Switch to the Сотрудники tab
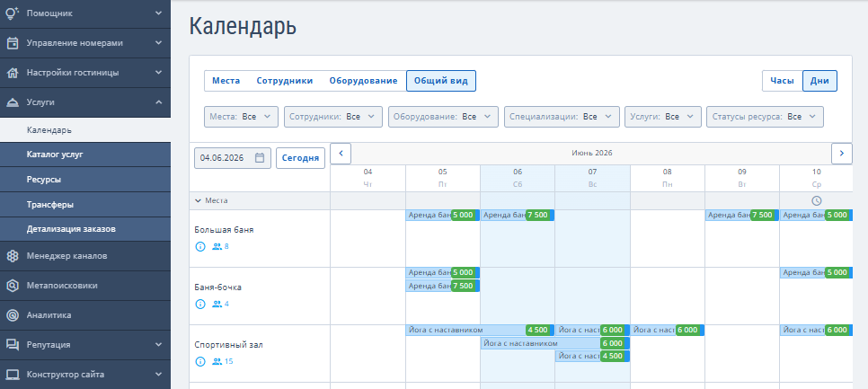The height and width of the screenshot is (389, 868). pos(285,81)
